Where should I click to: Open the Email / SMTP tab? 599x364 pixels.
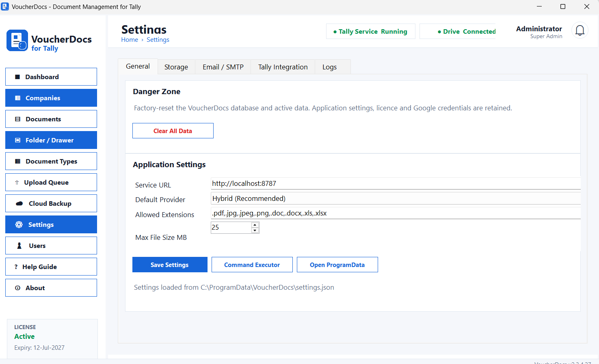[x=223, y=67]
